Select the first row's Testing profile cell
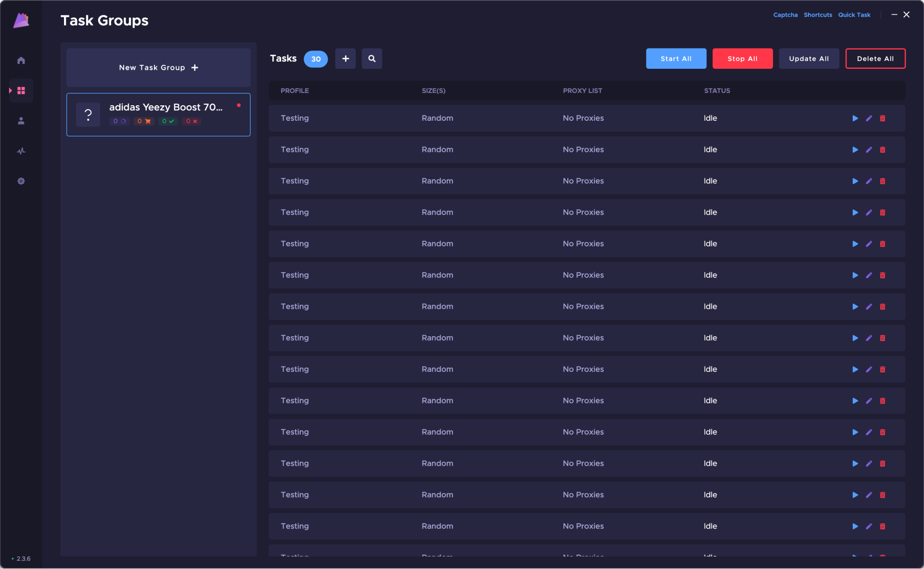The height and width of the screenshot is (569, 924). tap(295, 118)
